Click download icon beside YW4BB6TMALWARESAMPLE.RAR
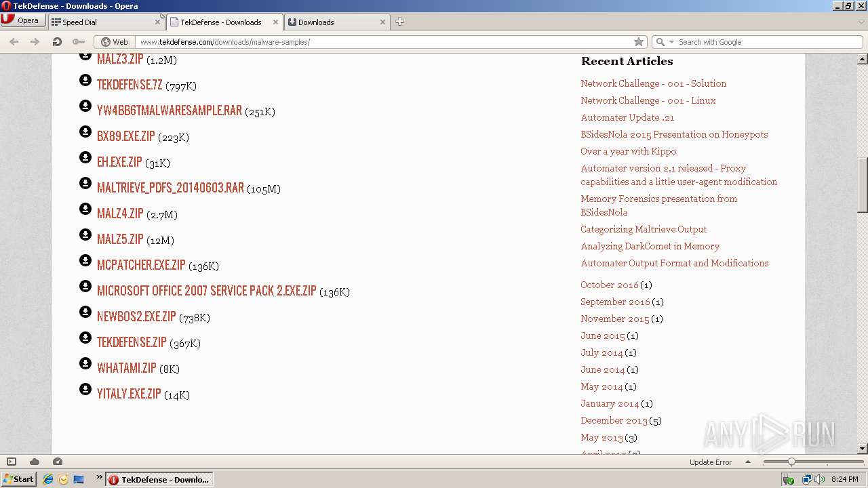 [85, 106]
